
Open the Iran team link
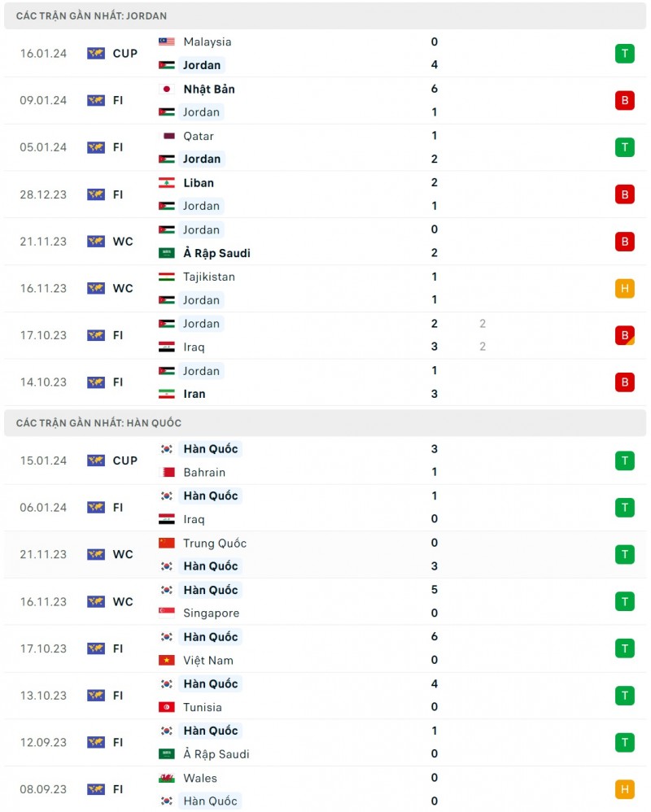click(194, 395)
